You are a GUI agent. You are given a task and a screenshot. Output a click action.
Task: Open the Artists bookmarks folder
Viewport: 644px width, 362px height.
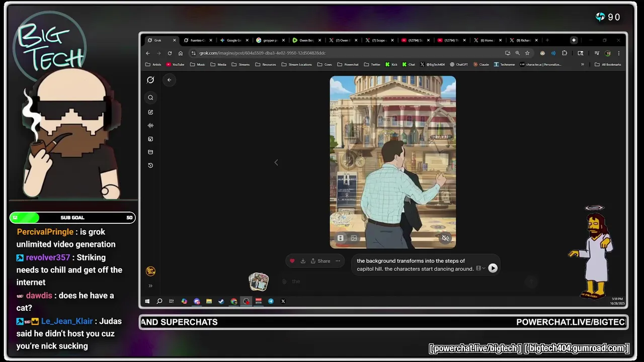click(x=153, y=64)
